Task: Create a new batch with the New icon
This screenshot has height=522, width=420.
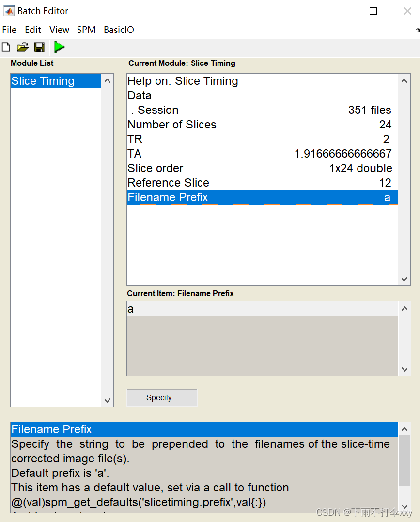Action: click(6, 47)
